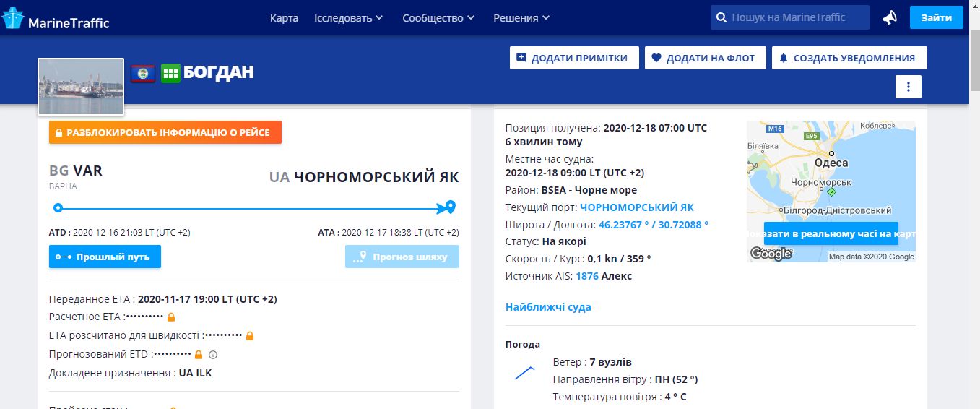Screen dimensions: 980x409
Task: Click show in real time on map button
Action: (831, 233)
